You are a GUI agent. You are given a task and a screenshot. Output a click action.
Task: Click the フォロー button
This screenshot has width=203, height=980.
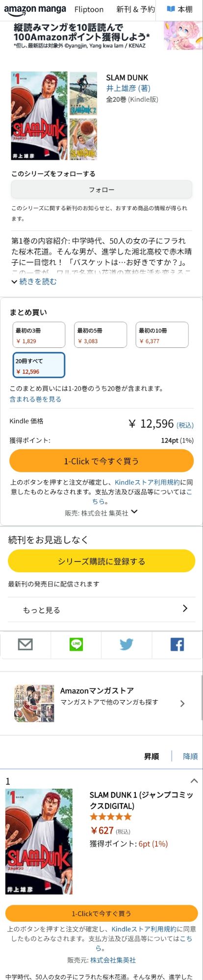101,190
